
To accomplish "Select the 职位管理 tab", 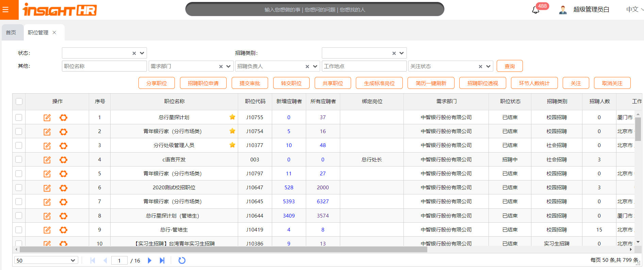I will (x=38, y=33).
